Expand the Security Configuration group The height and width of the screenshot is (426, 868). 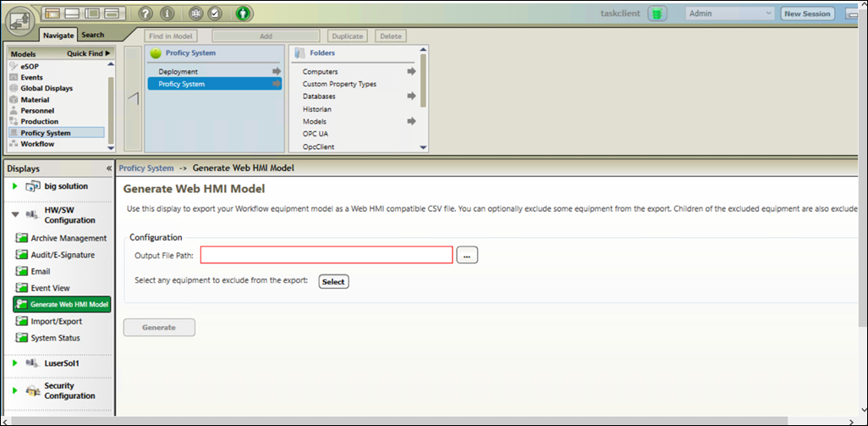tap(15, 390)
